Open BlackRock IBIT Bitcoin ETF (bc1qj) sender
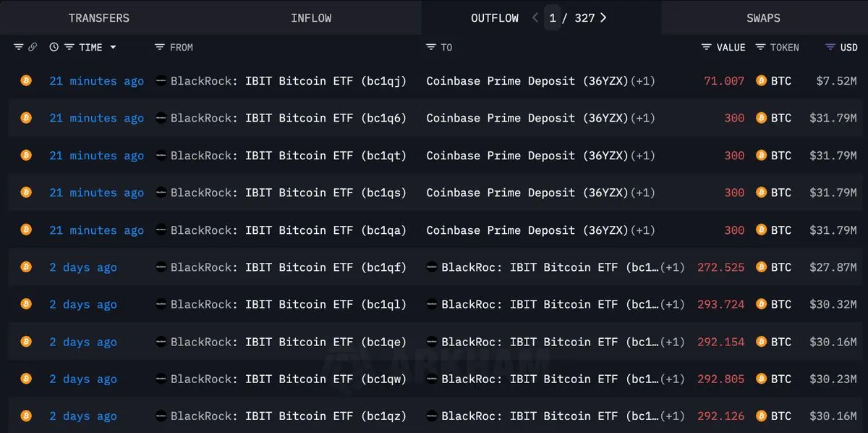This screenshot has height=433, width=868. [x=289, y=81]
